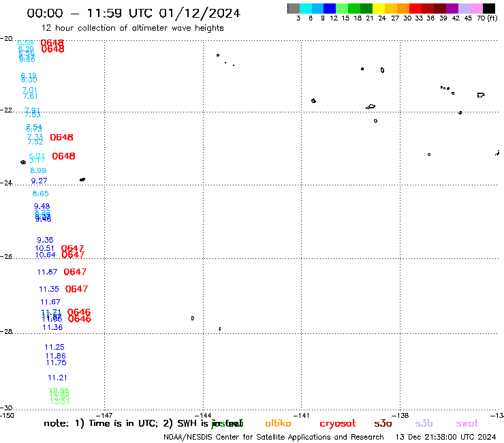Click the wave height value 7.52
This screenshot has width=504, height=443.
click(x=35, y=142)
